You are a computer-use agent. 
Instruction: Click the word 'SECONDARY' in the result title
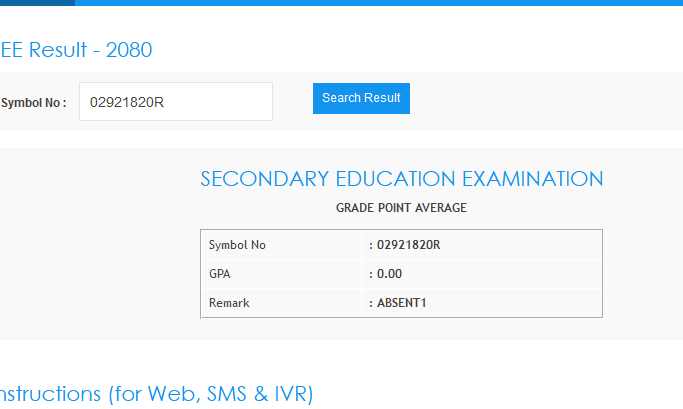coord(255,179)
